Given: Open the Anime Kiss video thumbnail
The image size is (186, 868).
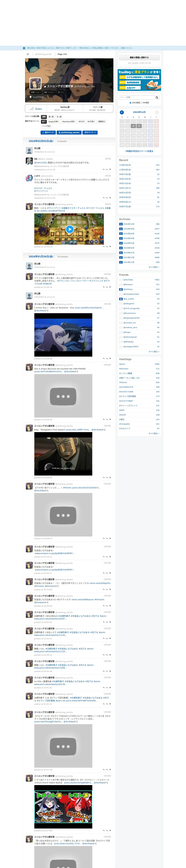Looking at the screenshot, I should [x=63, y=335].
